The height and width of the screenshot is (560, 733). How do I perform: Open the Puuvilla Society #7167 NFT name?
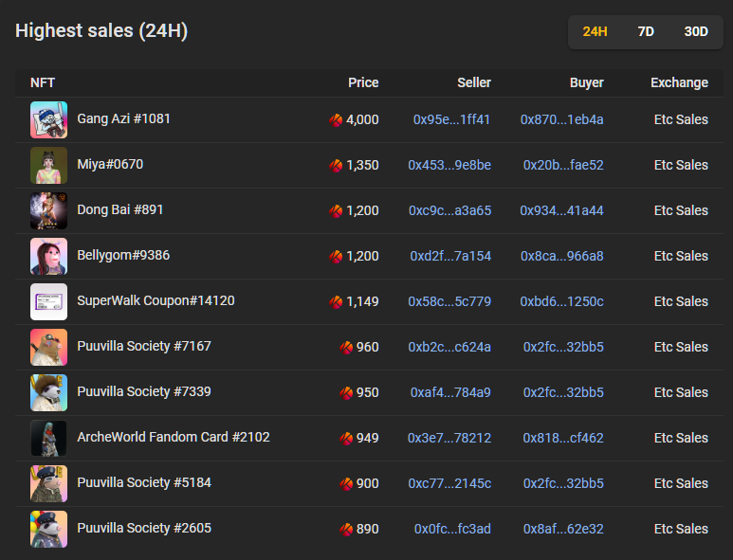[144, 346]
